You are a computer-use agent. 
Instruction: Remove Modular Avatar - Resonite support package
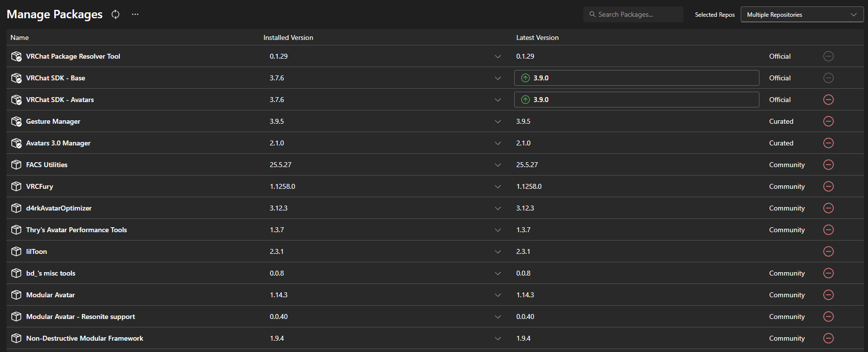coord(829,317)
